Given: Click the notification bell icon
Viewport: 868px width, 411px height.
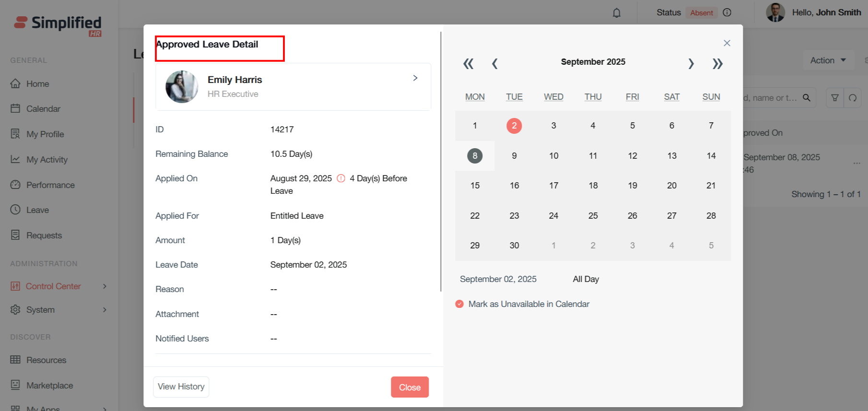Looking at the screenshot, I should click(x=617, y=13).
